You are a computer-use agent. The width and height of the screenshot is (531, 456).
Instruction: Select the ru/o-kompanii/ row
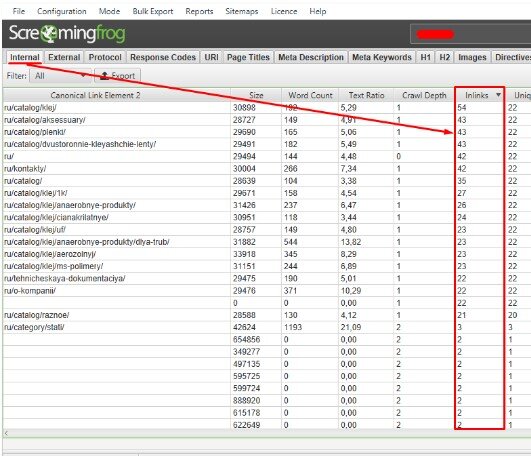coord(267,290)
